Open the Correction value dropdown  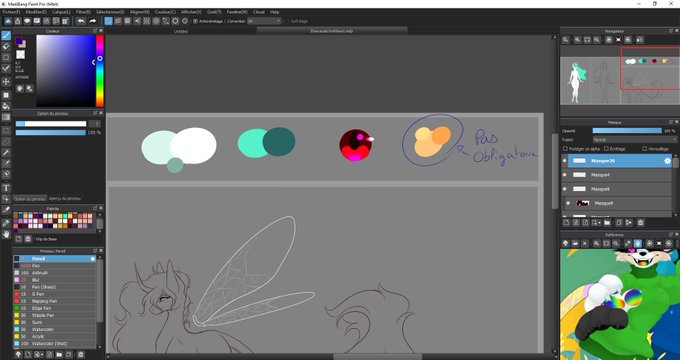click(x=264, y=21)
